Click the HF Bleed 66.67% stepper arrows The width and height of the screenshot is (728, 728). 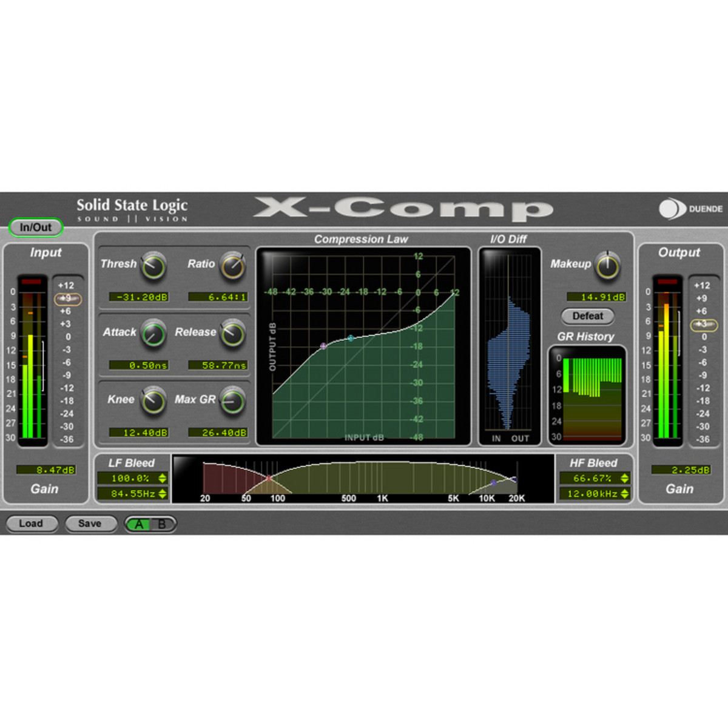pos(625,479)
